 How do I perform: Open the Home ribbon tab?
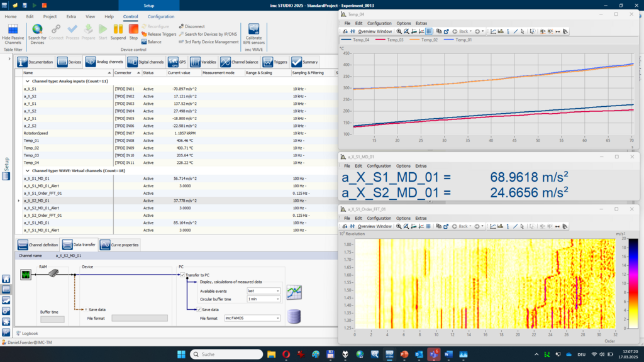(11, 16)
